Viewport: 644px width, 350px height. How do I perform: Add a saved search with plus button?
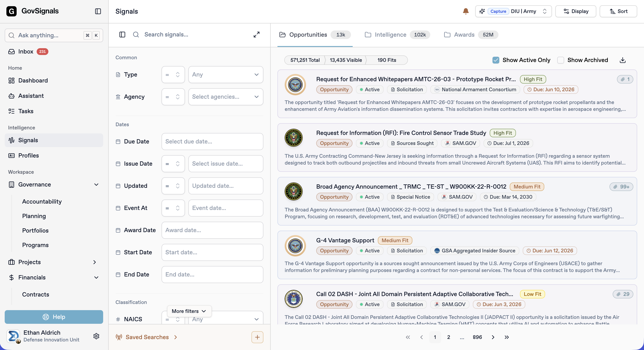pos(257,337)
